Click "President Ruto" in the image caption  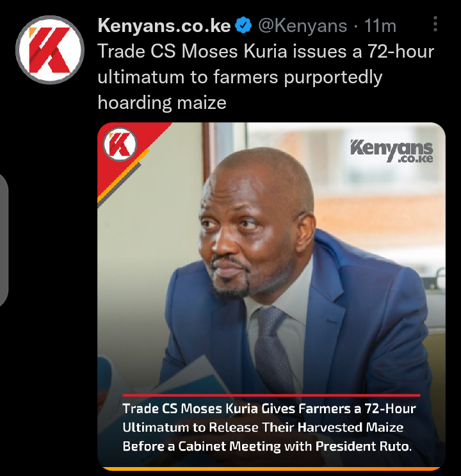coord(364,447)
